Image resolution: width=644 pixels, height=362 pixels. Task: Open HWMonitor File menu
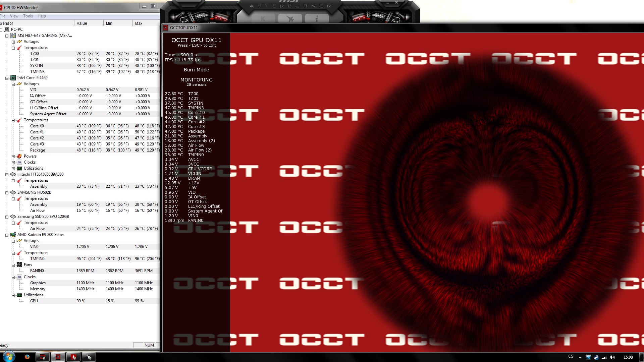[x=3, y=16]
